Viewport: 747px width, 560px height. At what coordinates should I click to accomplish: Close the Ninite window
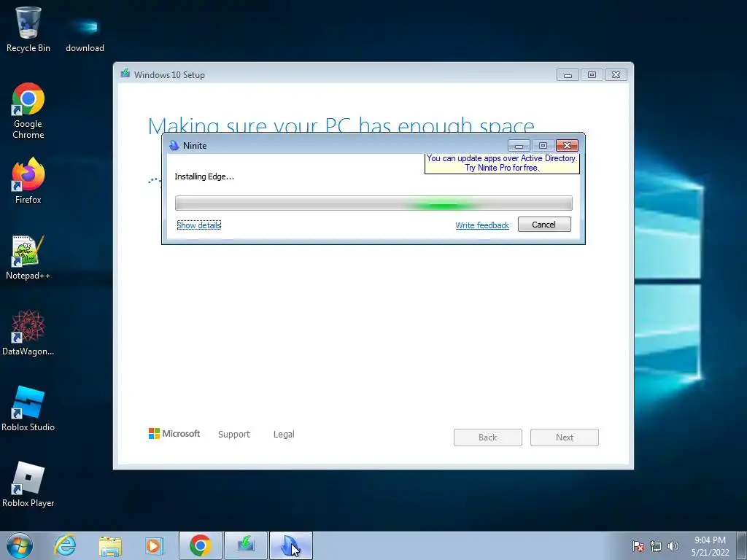pyautogui.click(x=567, y=146)
